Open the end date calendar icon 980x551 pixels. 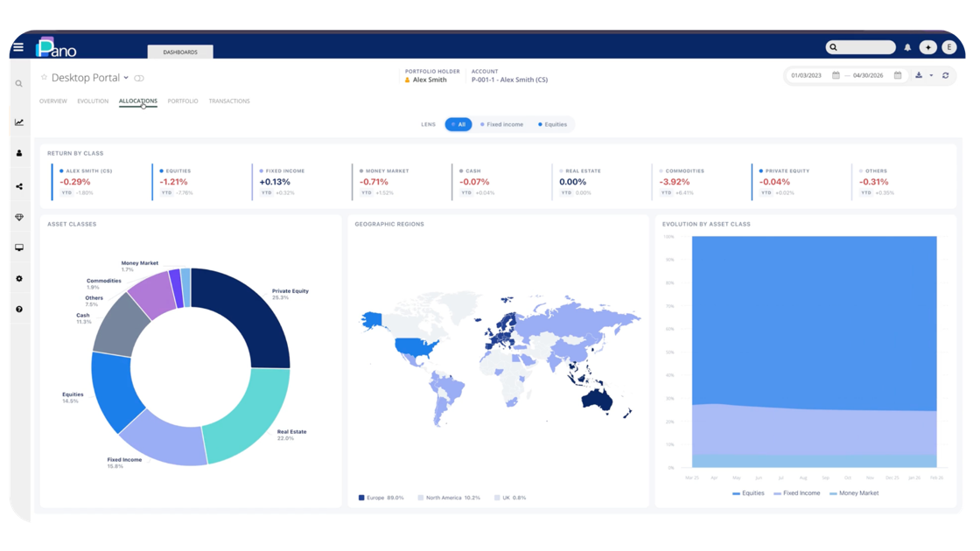click(898, 75)
